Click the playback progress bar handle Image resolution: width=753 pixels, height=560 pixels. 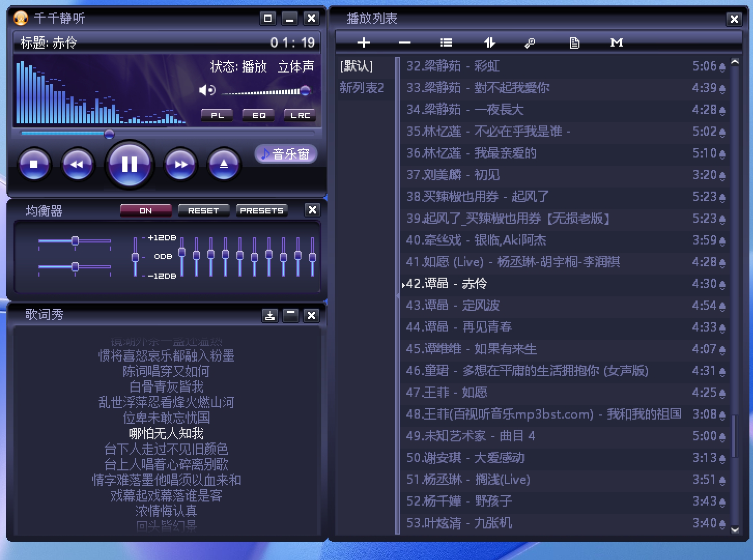(109, 134)
